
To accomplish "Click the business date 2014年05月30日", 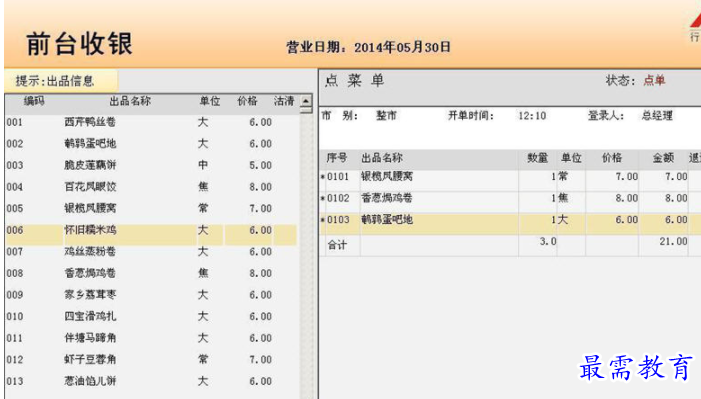I will click(x=402, y=47).
